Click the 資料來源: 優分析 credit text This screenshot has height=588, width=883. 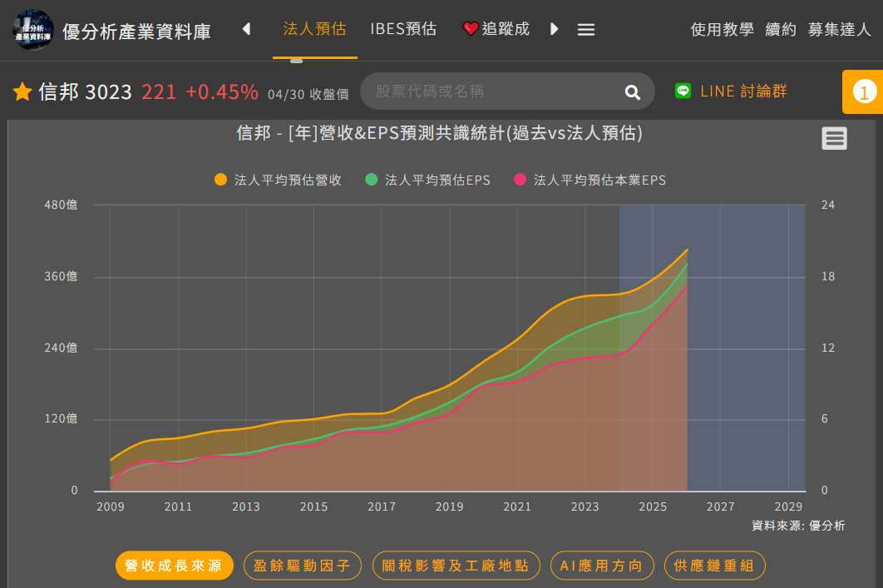pos(798,526)
